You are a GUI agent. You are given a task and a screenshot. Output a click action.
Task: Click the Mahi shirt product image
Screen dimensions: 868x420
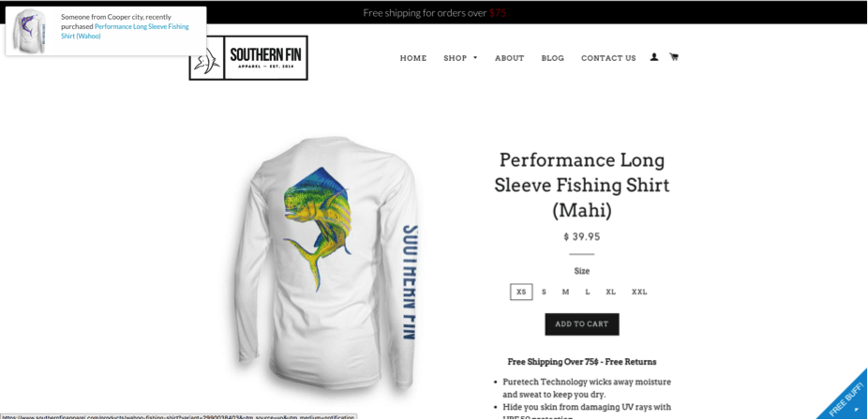tap(326, 264)
